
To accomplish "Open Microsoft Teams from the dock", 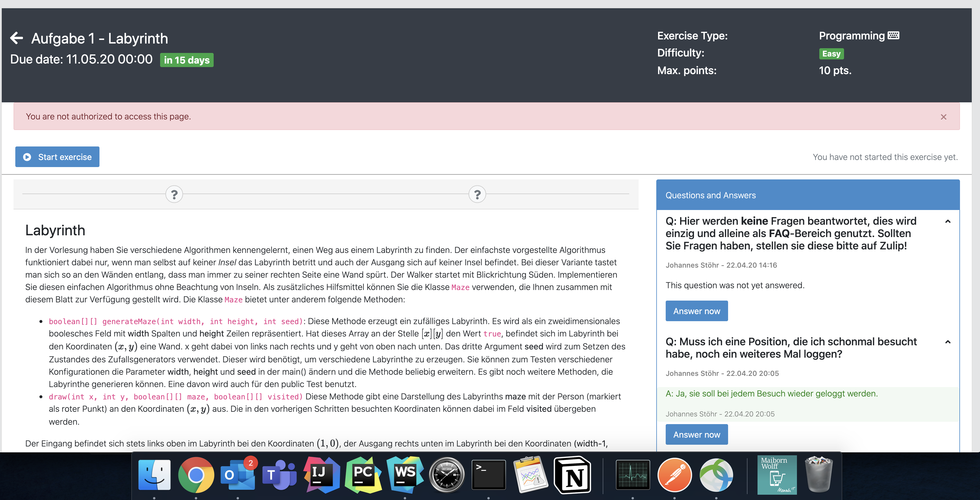I will (x=279, y=475).
